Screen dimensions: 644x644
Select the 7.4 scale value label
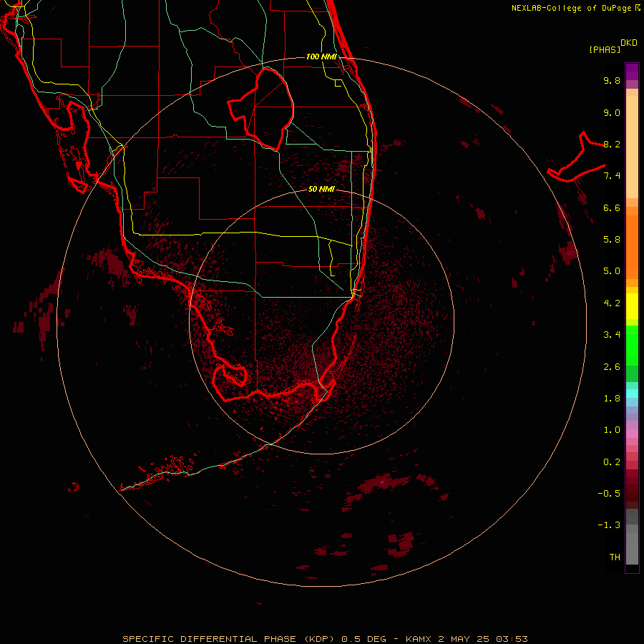pos(612,176)
